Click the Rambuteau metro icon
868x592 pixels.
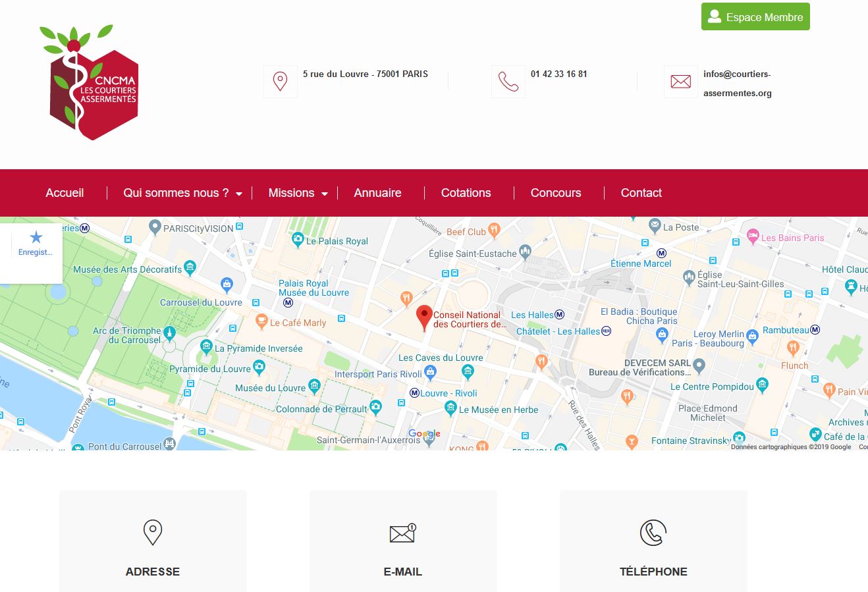815,330
